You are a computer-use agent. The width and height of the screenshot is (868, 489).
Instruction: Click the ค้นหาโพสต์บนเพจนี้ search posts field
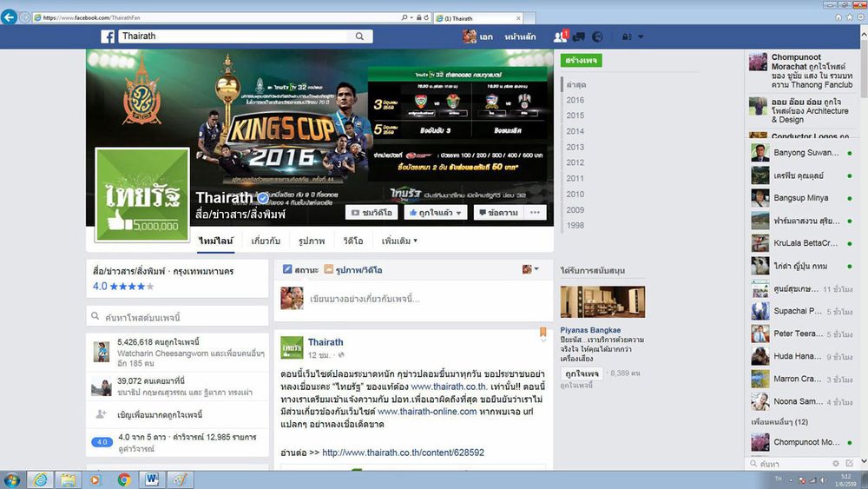(x=177, y=317)
